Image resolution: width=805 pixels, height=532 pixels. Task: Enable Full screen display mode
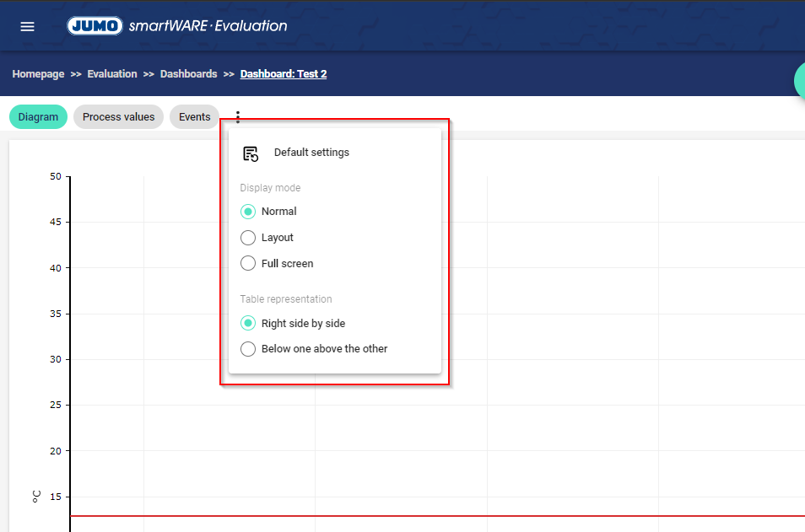coord(248,264)
